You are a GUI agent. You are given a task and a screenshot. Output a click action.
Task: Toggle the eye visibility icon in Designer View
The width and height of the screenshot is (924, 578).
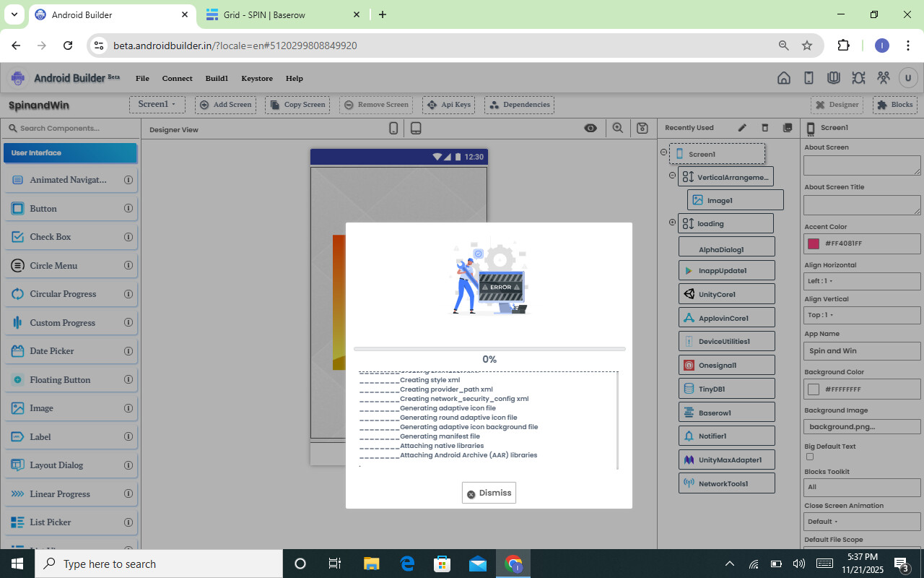[x=590, y=128]
